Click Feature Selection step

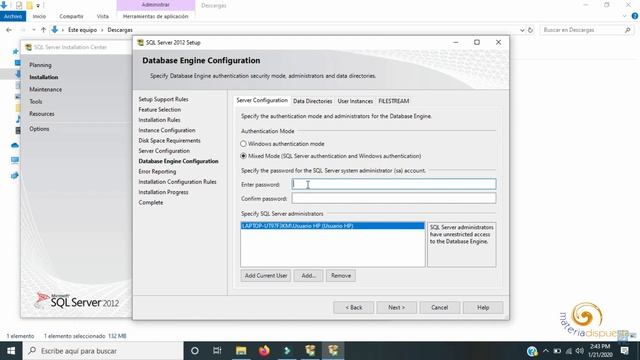point(160,109)
